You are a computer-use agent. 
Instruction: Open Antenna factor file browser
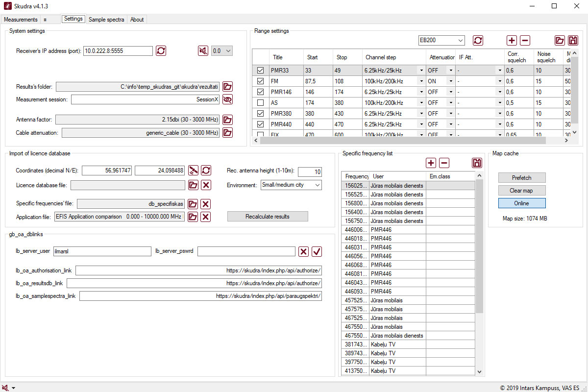(x=227, y=120)
